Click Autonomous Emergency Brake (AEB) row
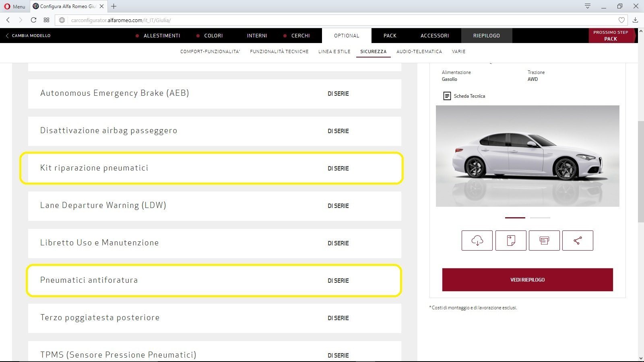 point(215,94)
